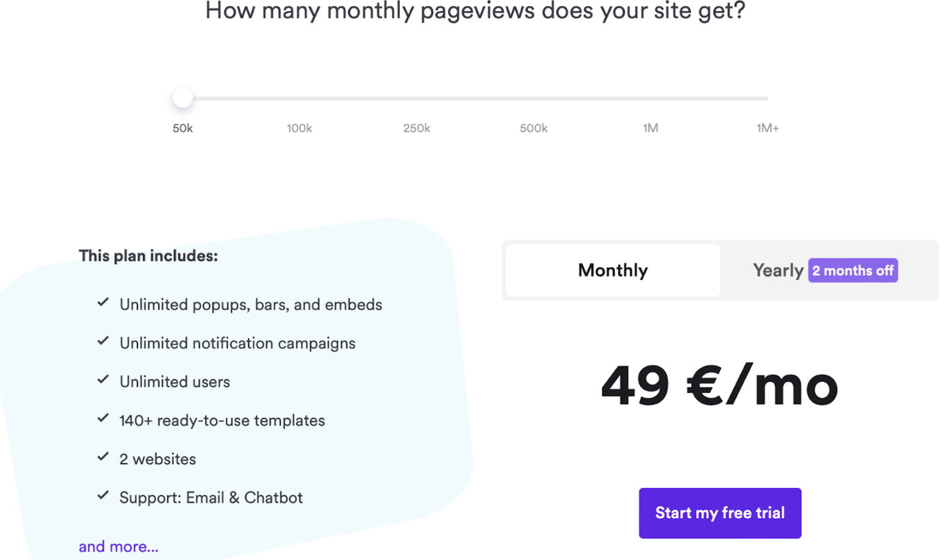Click the checkmark next to Support: Email & Chatbot
The width and height of the screenshot is (952, 560).
[x=103, y=495]
